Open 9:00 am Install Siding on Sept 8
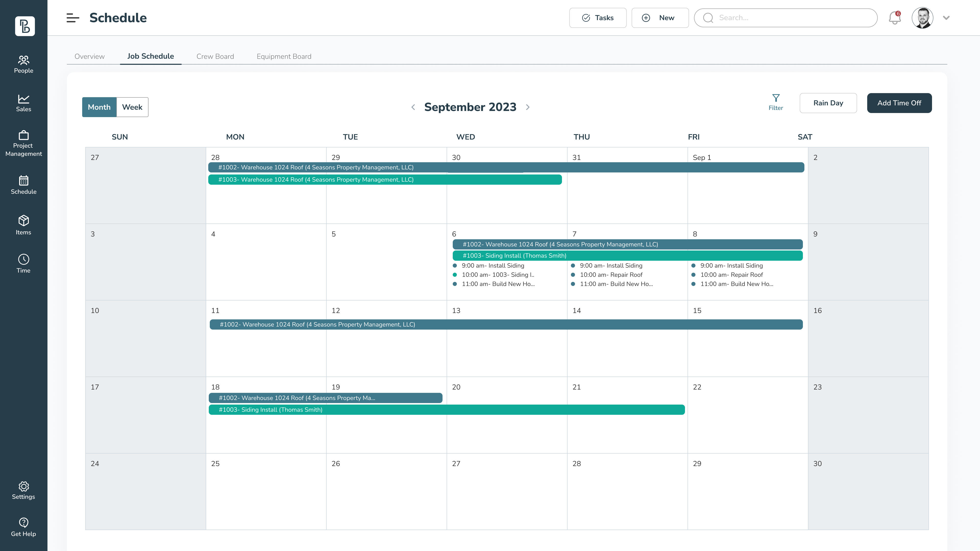980x551 pixels. click(727, 266)
